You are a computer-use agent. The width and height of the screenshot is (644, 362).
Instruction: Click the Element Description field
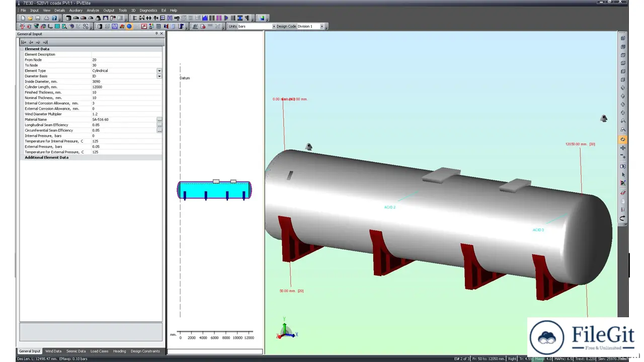click(126, 54)
